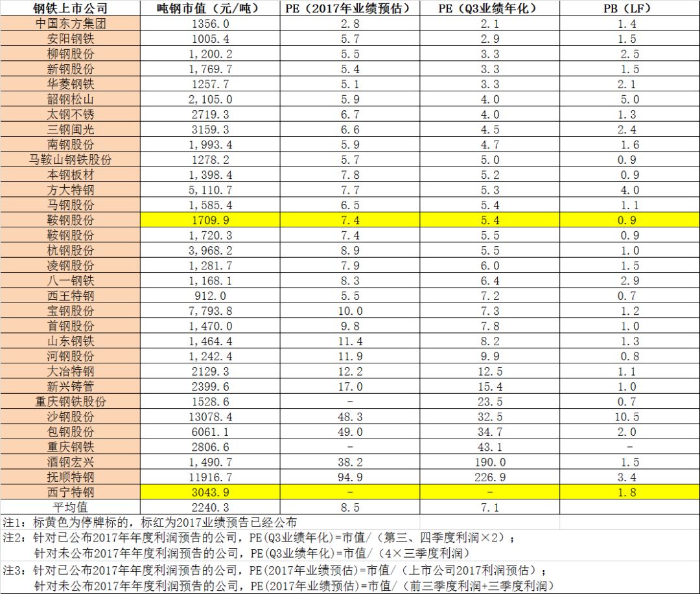
Task: Select the value 7,793.8 for 宝钢股份
Action: [210, 312]
